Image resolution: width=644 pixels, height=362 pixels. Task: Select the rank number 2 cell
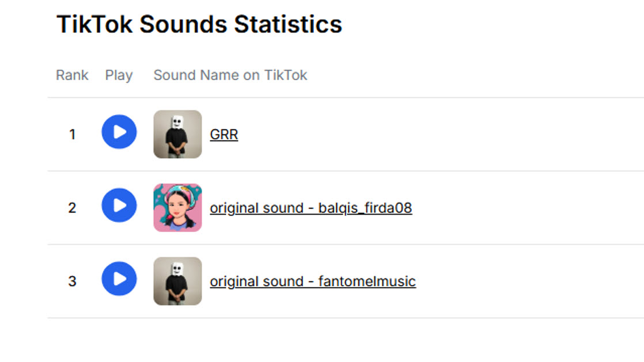pyautogui.click(x=72, y=208)
